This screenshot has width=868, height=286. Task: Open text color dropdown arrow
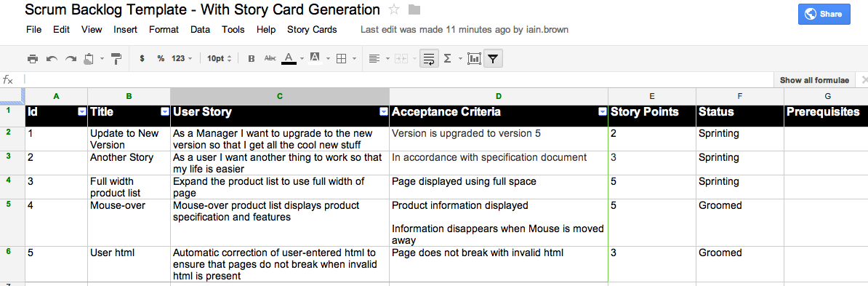coord(302,58)
